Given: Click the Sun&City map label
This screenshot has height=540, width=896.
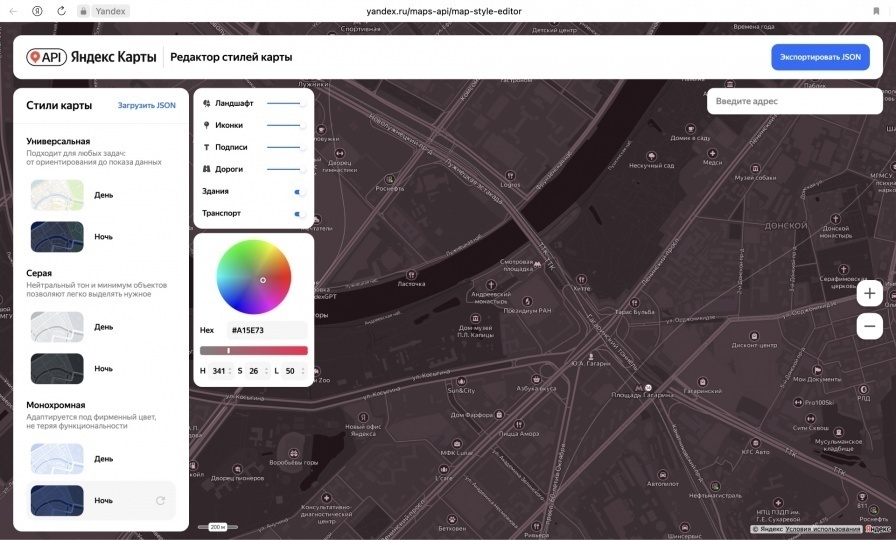Looking at the screenshot, I should [461, 391].
